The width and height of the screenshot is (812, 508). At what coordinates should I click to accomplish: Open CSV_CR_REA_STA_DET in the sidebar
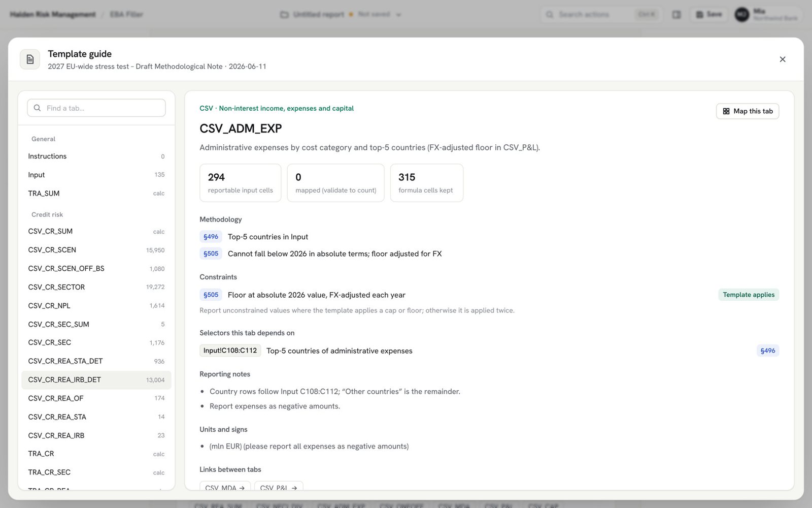(x=96, y=361)
